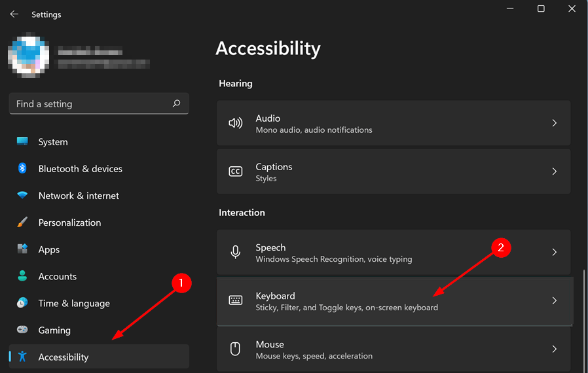Click the search magnifier icon
The image size is (588, 373).
point(176,103)
